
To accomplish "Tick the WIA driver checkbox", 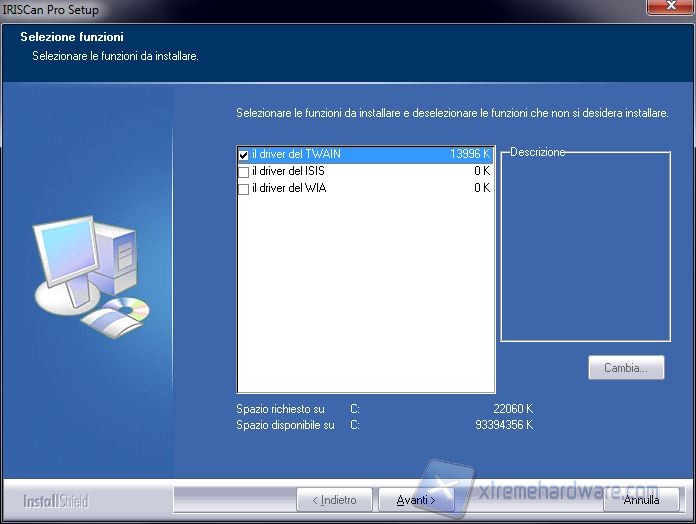I will click(243, 188).
